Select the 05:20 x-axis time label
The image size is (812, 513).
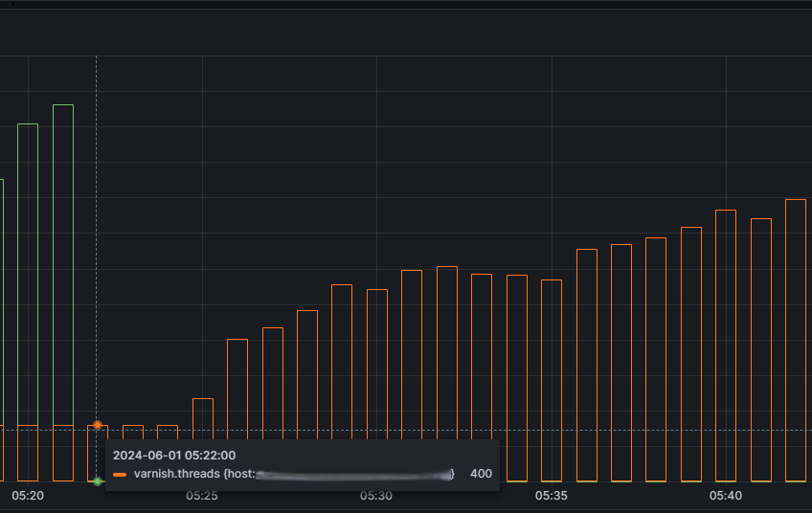coord(28,496)
